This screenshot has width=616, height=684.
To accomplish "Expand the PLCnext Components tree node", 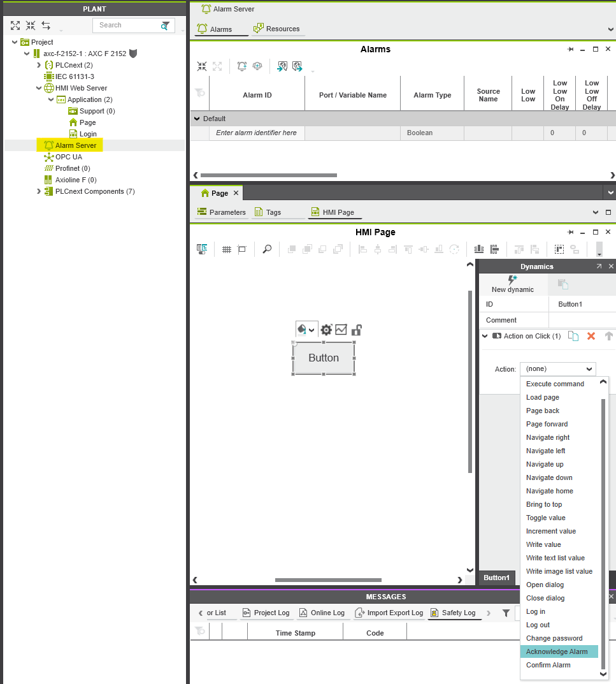I will 39,191.
